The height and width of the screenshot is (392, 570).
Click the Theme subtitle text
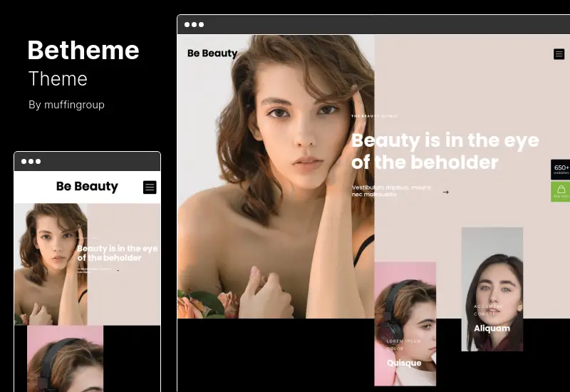click(x=58, y=79)
